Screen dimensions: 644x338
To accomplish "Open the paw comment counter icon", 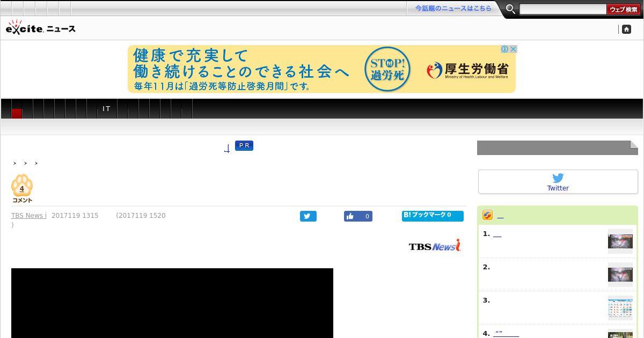I will pyautogui.click(x=22, y=188).
